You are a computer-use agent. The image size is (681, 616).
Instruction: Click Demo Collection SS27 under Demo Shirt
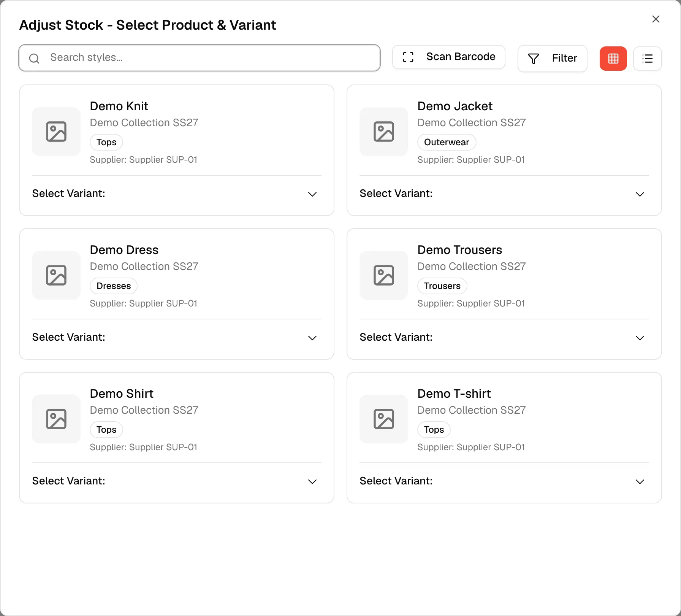pos(144,410)
